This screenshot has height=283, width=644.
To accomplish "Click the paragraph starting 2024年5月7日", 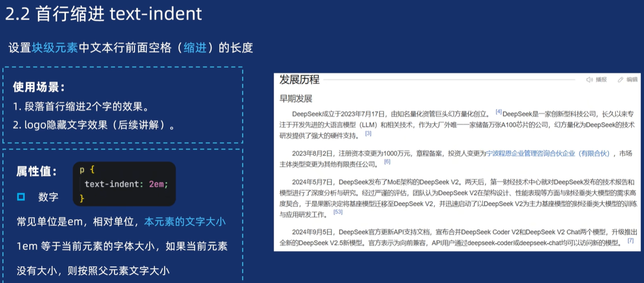I will (x=458, y=198).
